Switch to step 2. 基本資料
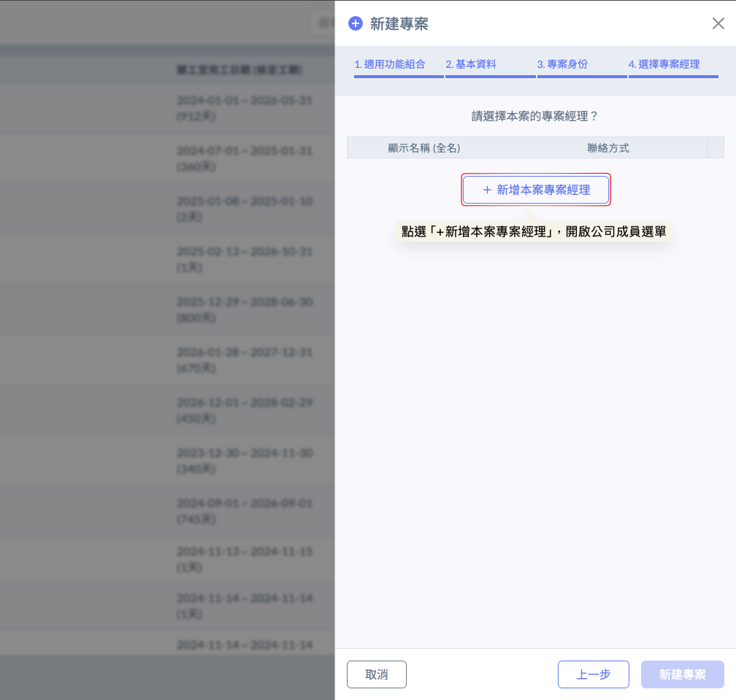The width and height of the screenshot is (736, 700). [471, 64]
